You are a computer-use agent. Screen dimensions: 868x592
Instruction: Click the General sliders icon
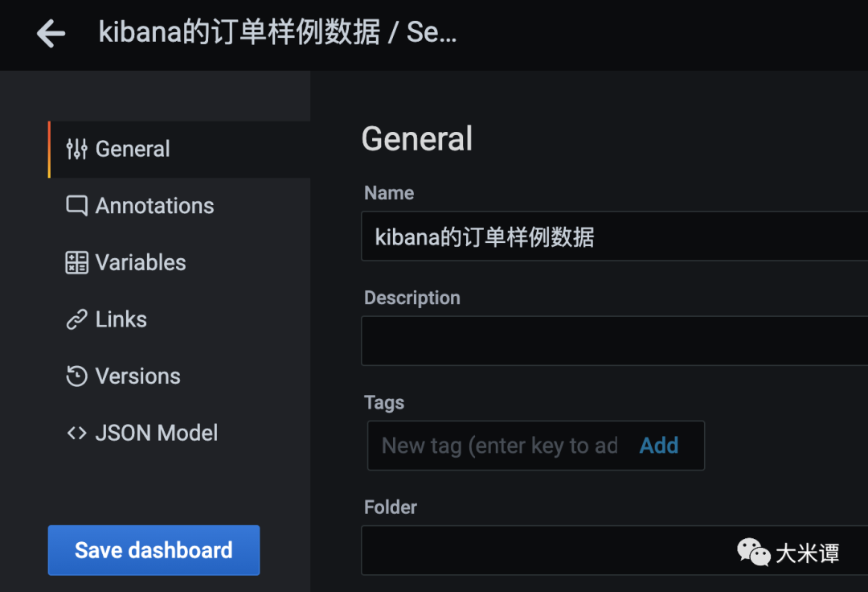[x=76, y=149]
